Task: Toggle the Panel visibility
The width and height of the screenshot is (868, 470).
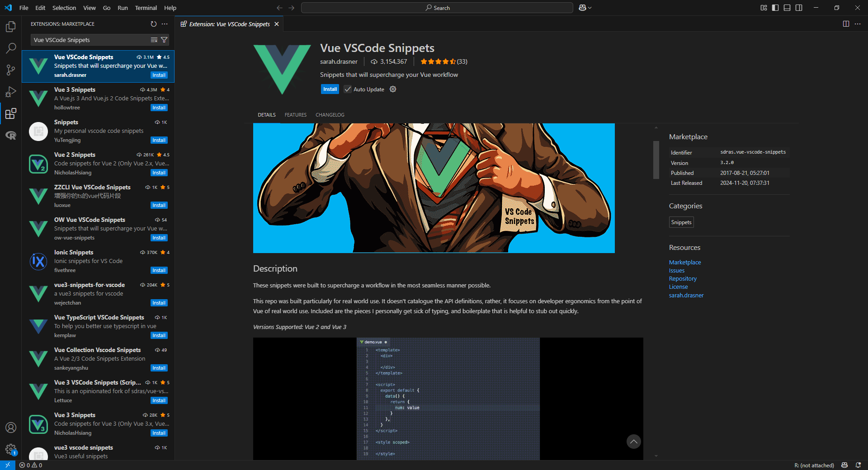Action: click(787, 8)
